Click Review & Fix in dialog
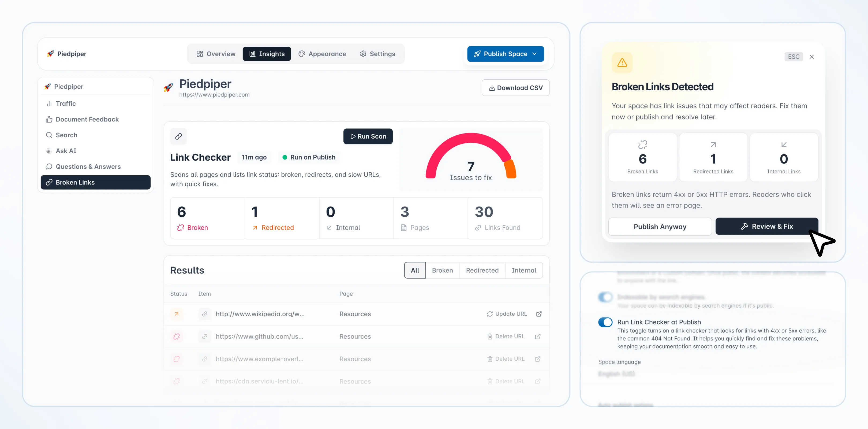Viewport: 868px width, 429px height. point(766,226)
